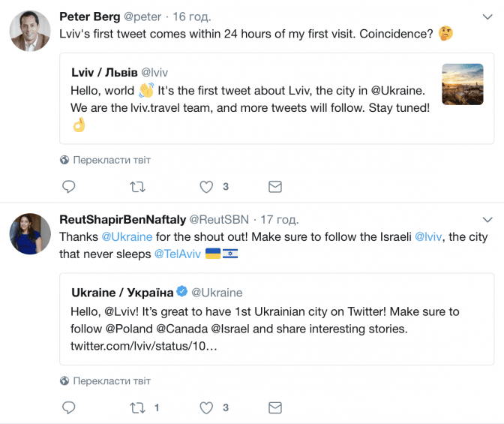Open ReutShapirBenNaftaly's profile avatar

[30, 233]
